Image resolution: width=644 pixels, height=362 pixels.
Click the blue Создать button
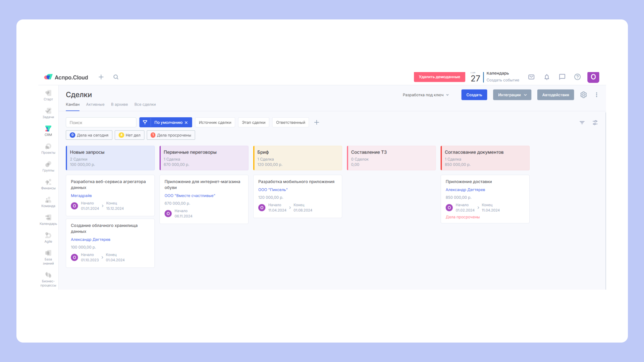coord(474,95)
